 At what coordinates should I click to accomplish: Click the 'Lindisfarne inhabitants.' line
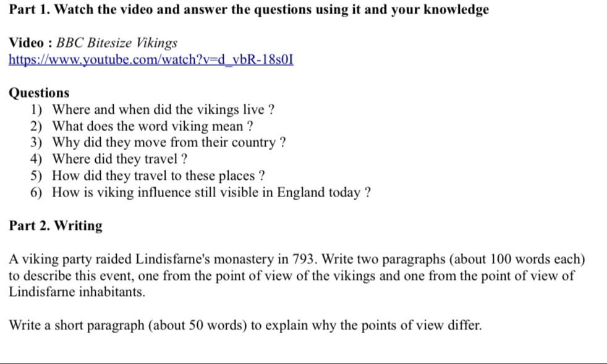coord(77,292)
